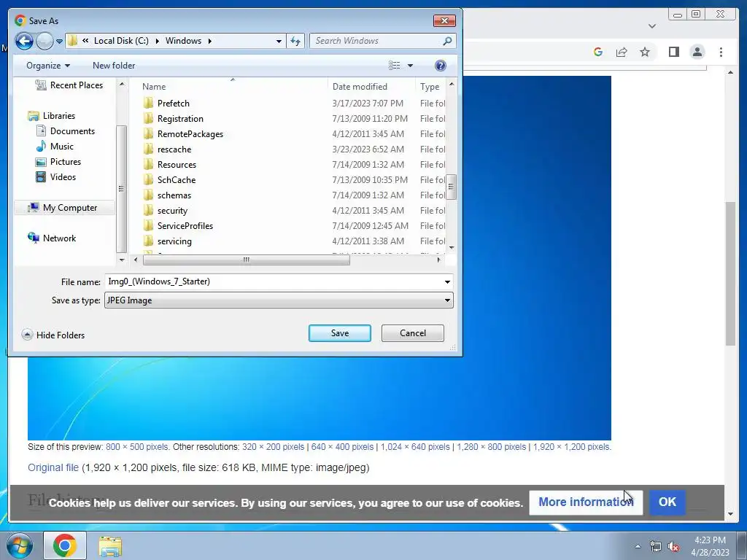Open Windows Start button

point(19,545)
